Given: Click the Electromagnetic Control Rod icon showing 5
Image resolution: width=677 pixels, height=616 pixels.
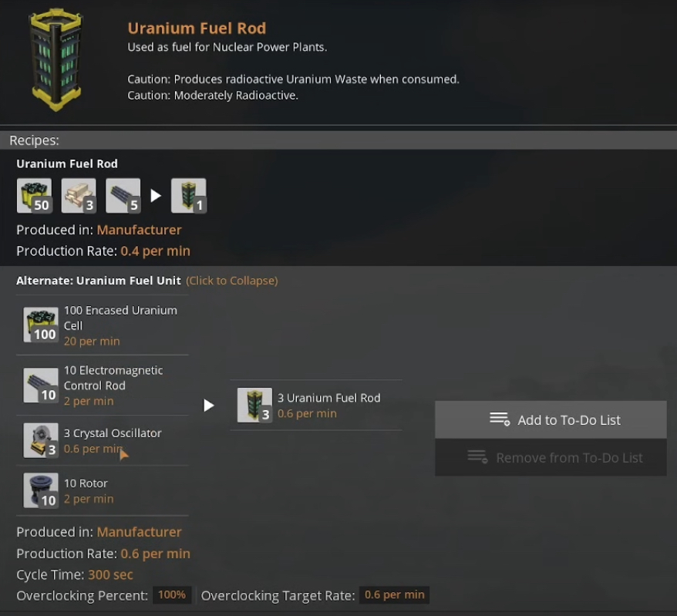Looking at the screenshot, I should click(x=123, y=196).
